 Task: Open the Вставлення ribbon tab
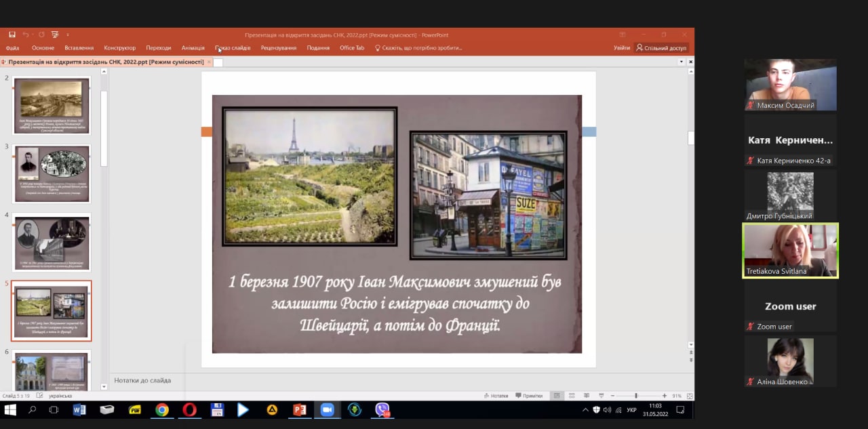pos(79,48)
